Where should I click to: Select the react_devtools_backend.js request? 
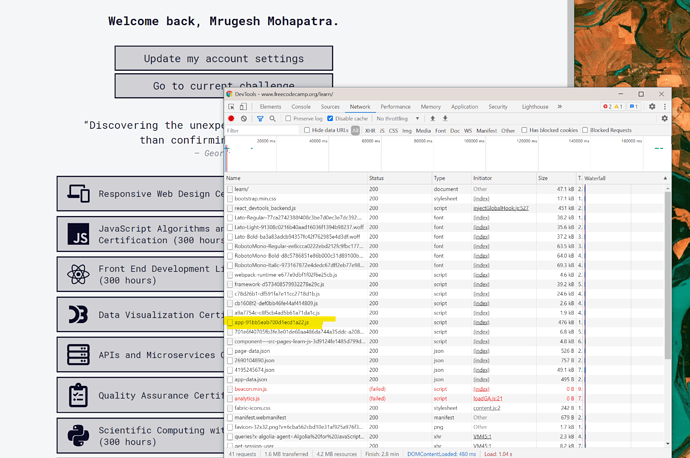coord(265,208)
